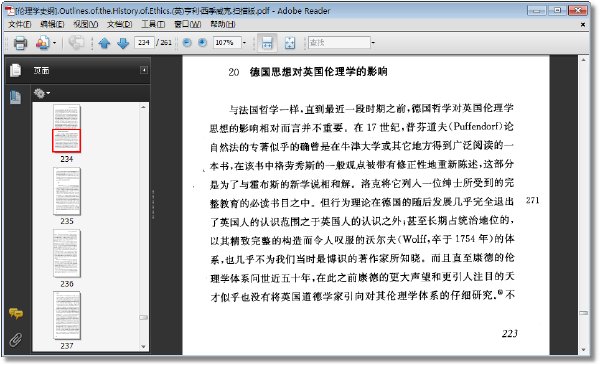The image size is (600, 366).
Task: Click the page number field showing 234
Action: tap(144, 42)
